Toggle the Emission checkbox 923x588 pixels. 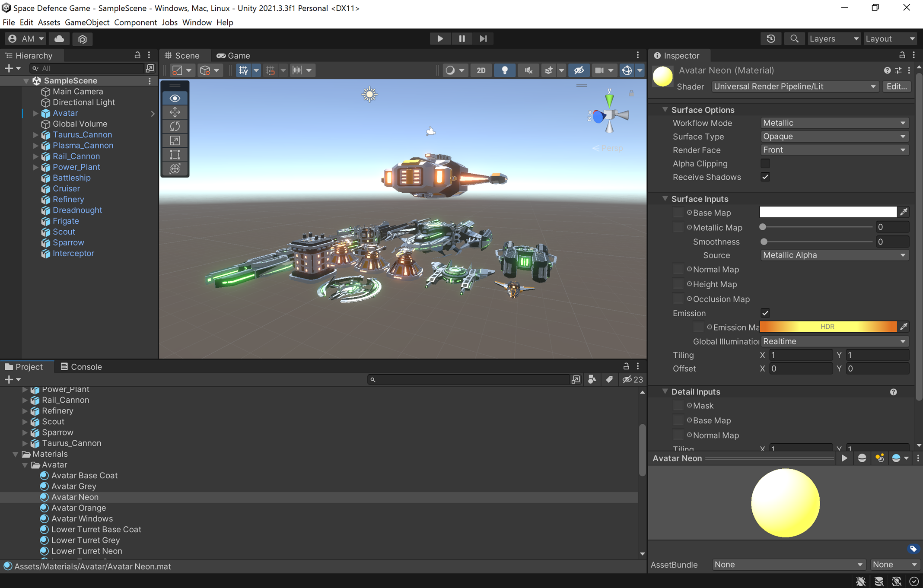click(x=765, y=313)
